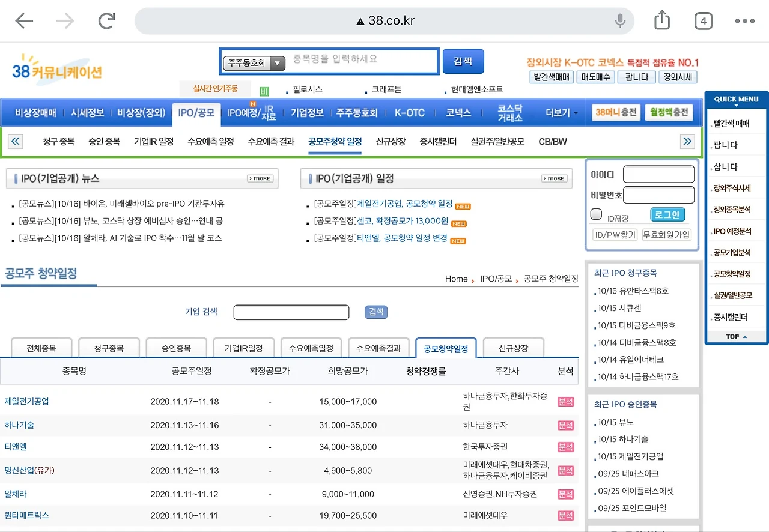Viewport: 769px width, 532px height.
Task: Click the 분석 badge for 알체라
Action: [x=565, y=494]
